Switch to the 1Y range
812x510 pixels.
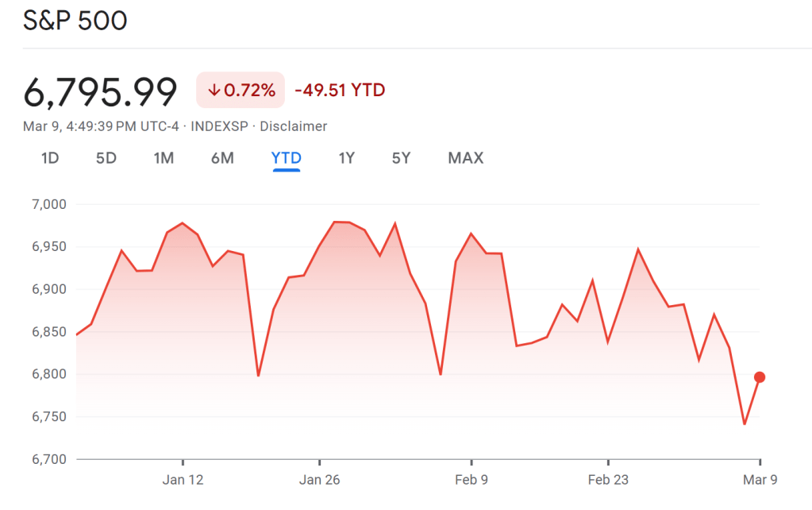346,158
